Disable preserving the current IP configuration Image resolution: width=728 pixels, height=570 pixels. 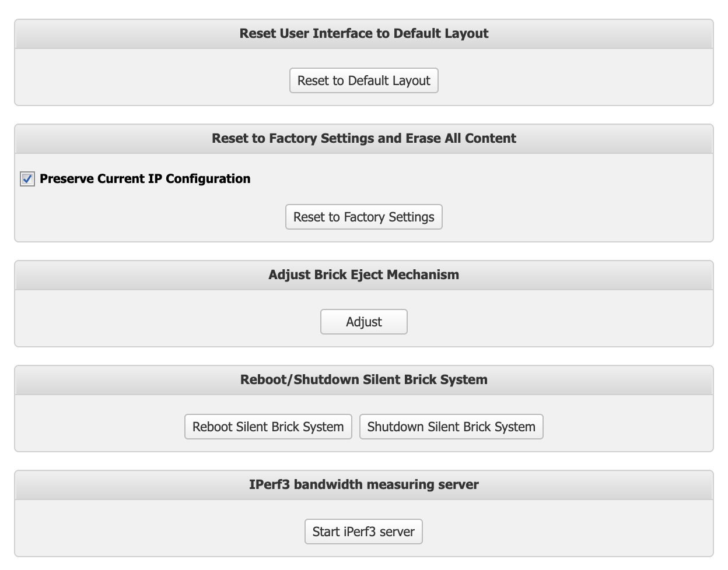[x=27, y=179]
